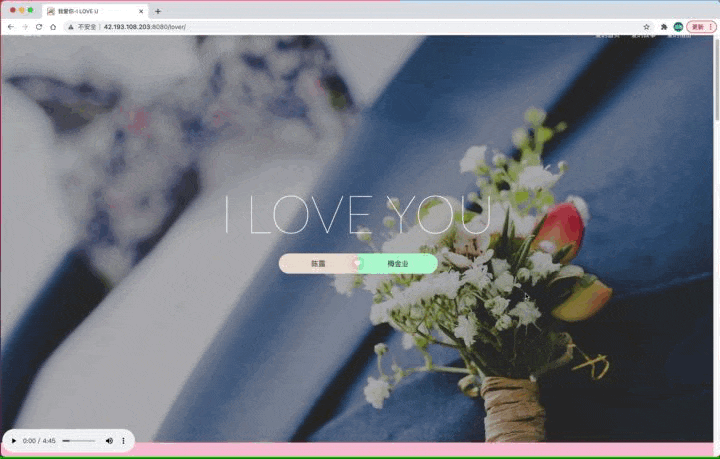Click the right green name button
Image resolution: width=720 pixels, height=459 pixels.
pos(398,263)
